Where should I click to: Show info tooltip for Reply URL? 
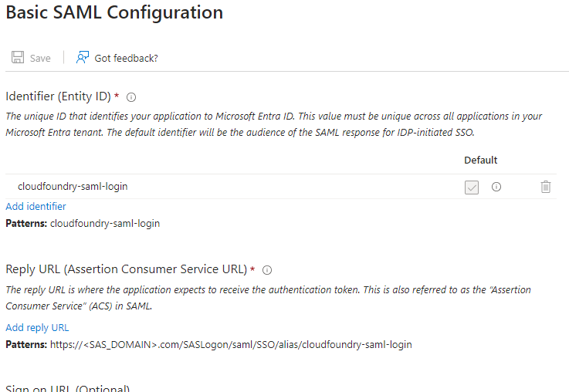tap(267, 270)
